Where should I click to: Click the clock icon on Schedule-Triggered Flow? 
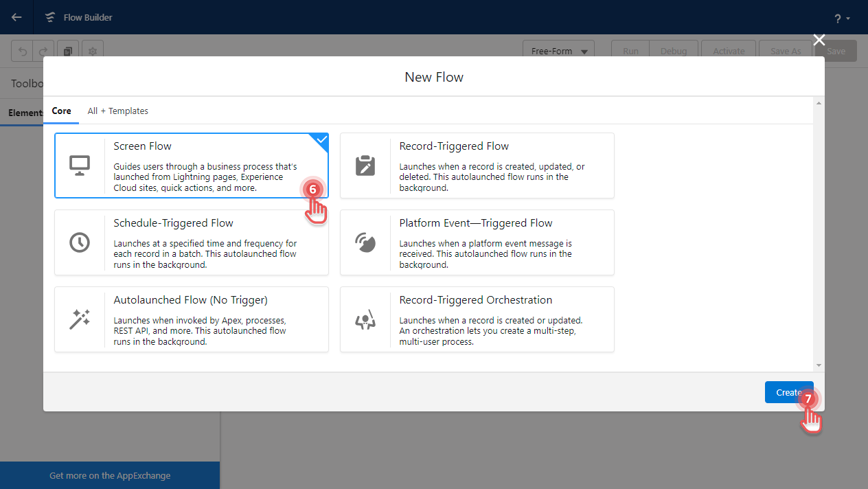(x=80, y=242)
